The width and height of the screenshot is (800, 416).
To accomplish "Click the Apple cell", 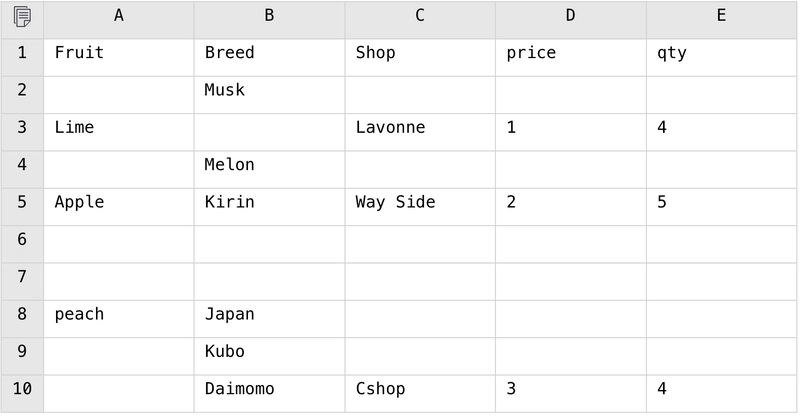I will (x=119, y=207).
